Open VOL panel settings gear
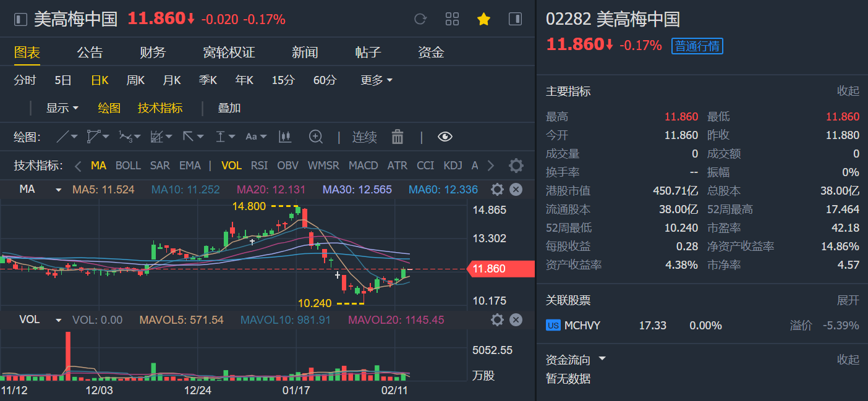 (497, 320)
